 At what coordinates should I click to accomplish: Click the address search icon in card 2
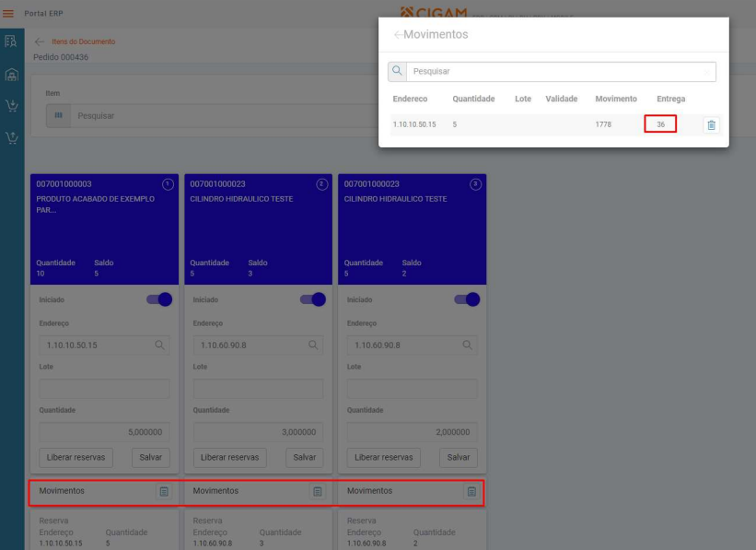(313, 345)
